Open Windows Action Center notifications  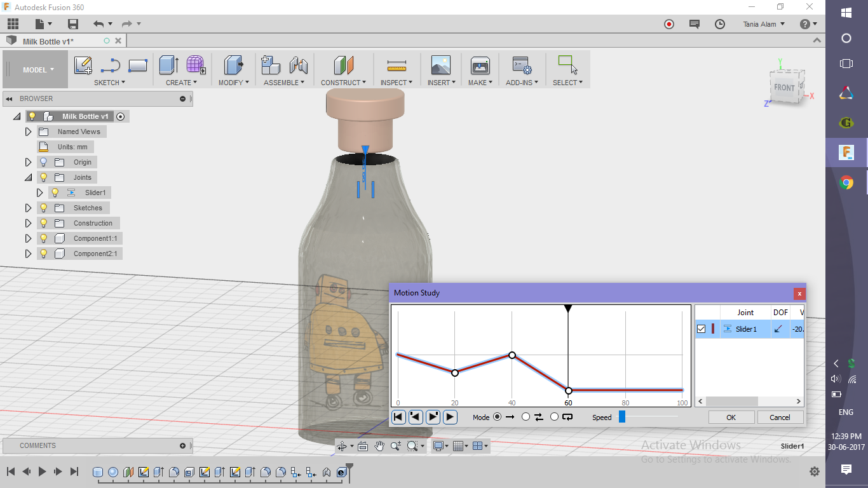846,470
